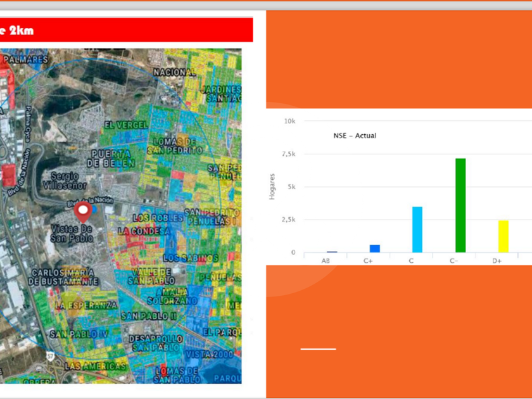Click the '10k' axis value
532x399 pixels.
290,121
